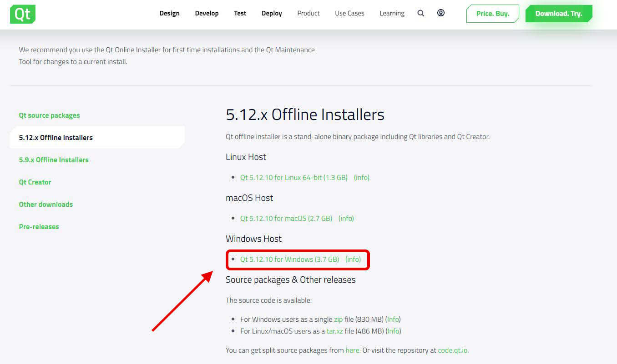Image resolution: width=617 pixels, height=364 pixels.
Task: Switch to 5.9.x Offline Installers
Action: pos(54,160)
